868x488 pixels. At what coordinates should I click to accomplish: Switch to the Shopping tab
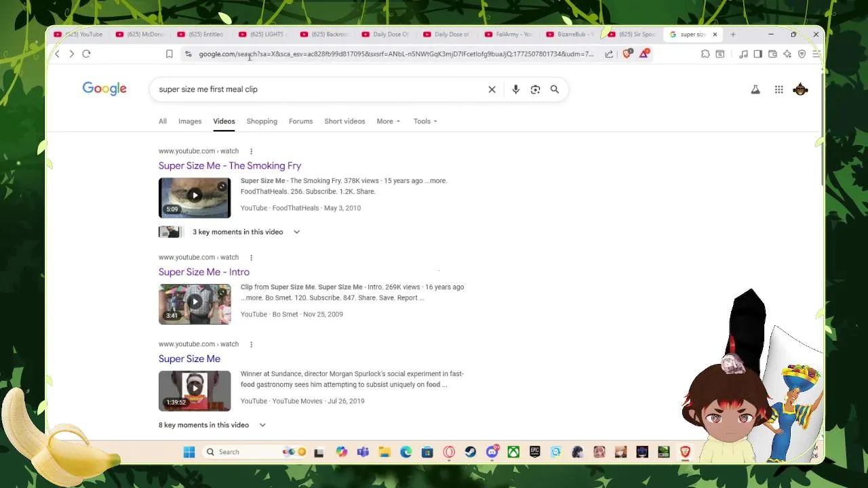click(262, 121)
